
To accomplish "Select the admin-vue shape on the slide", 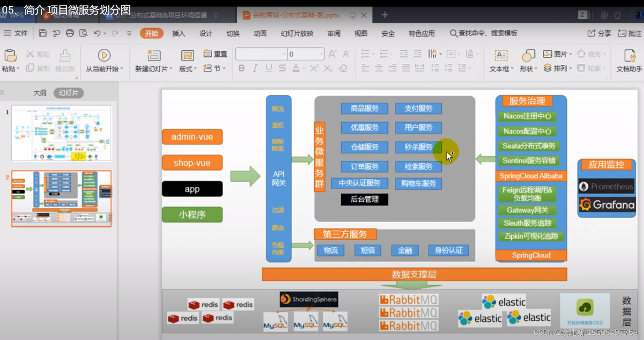I will click(x=192, y=137).
